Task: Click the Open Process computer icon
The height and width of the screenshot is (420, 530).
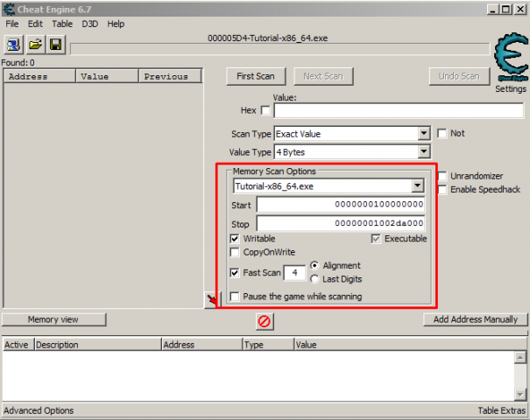Action: point(14,44)
